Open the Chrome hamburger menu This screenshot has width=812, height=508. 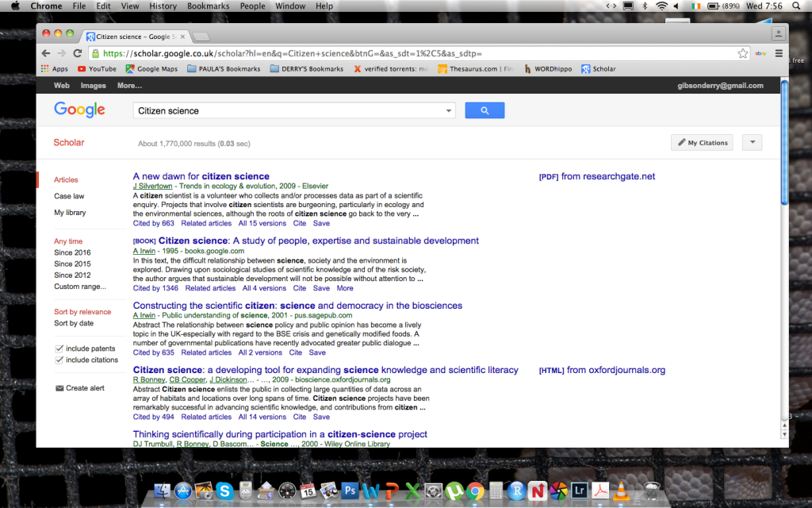click(779, 53)
